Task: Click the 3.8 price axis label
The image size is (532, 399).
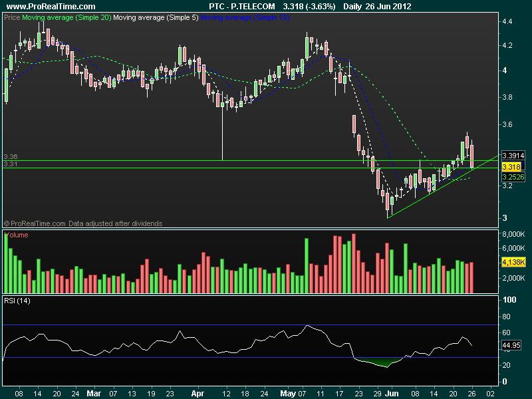Action: 507,97
